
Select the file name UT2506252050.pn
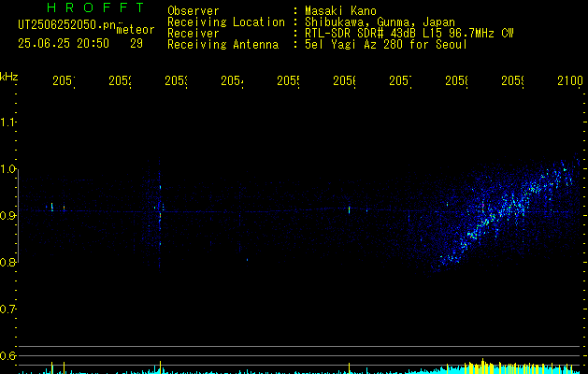point(67,25)
